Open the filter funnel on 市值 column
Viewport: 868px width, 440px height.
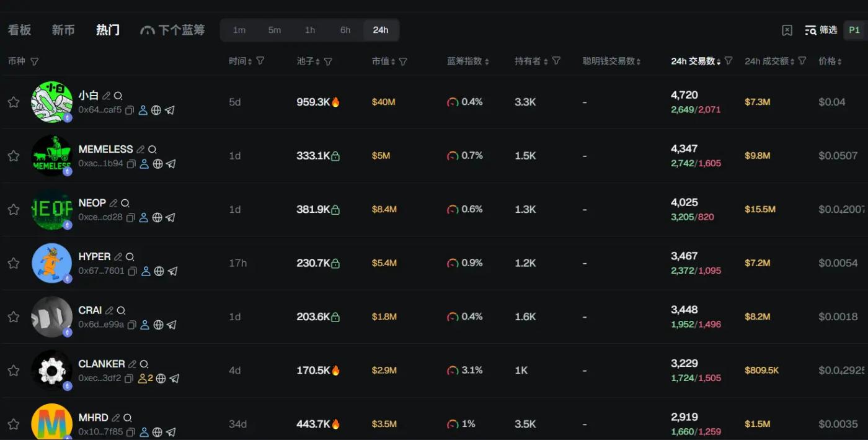[x=403, y=61]
